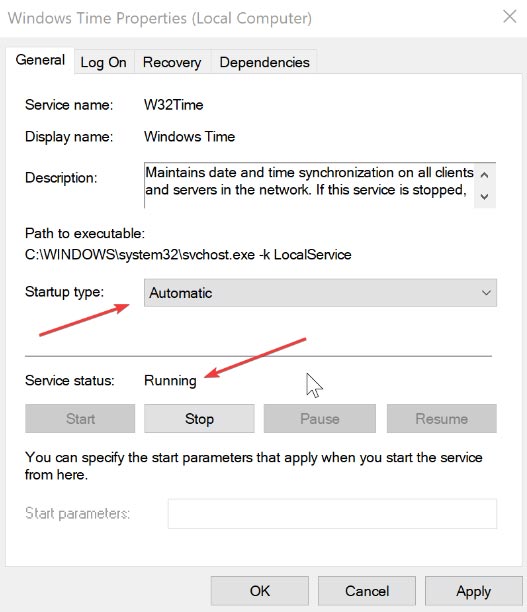Click the description scroll up arrow
527x612 pixels.
pos(484,175)
